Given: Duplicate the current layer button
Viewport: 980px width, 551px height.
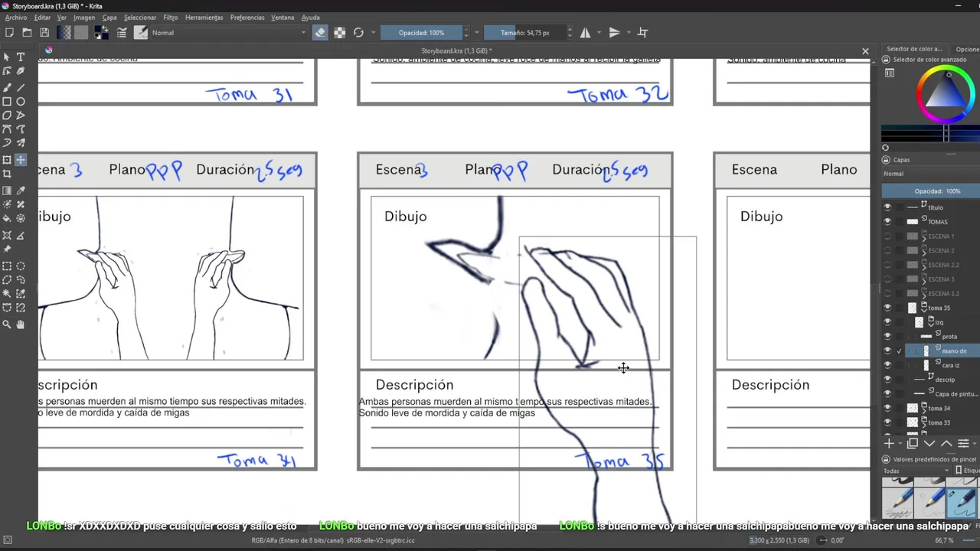Looking at the screenshot, I should 913,443.
